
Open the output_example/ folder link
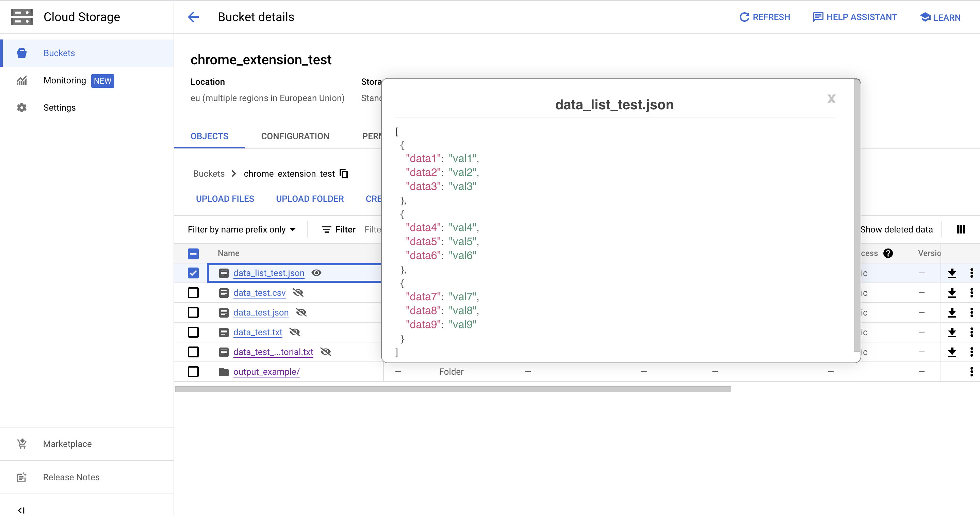(x=266, y=372)
